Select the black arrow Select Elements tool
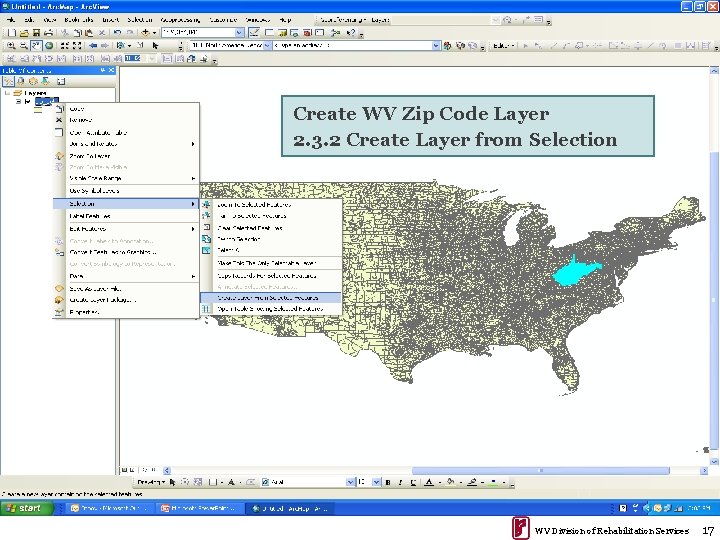This screenshot has width=720, height=540. point(155,45)
